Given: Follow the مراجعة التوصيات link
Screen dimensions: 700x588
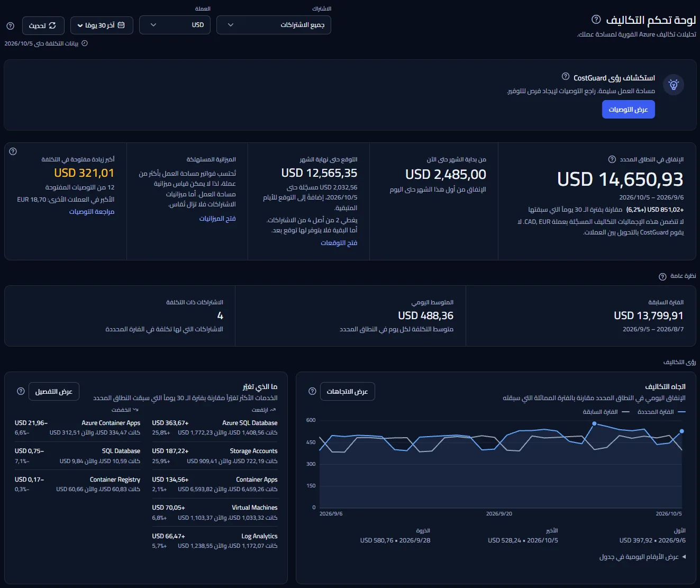Looking at the screenshot, I should pyautogui.click(x=92, y=212).
